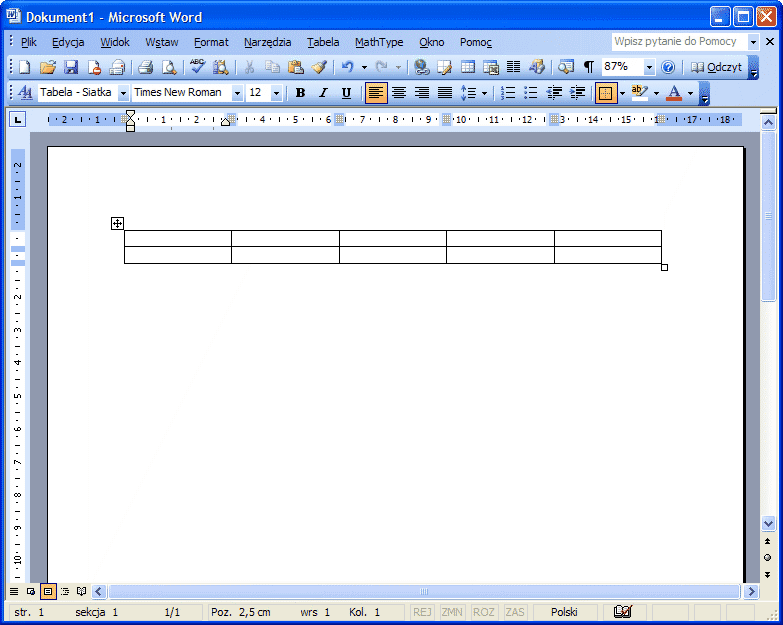
Task: Click the Polski language status indicator
Action: [x=564, y=612]
